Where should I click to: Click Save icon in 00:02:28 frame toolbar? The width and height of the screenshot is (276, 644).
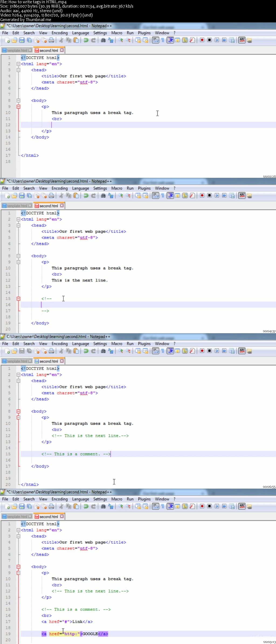22,40
